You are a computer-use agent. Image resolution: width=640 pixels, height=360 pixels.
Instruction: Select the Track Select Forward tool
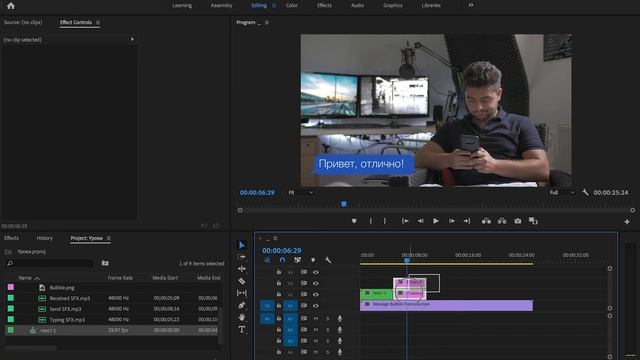tap(242, 257)
